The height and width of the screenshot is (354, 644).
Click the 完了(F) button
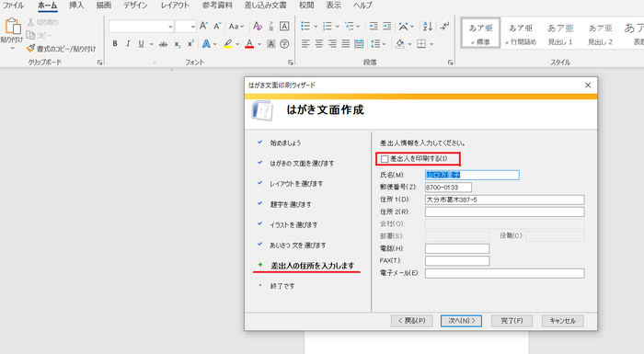pyautogui.click(x=512, y=321)
